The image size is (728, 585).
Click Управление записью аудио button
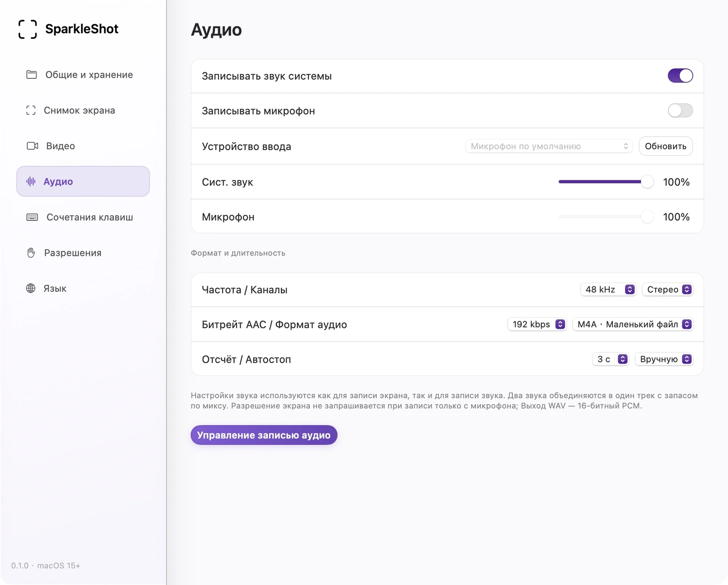click(264, 435)
